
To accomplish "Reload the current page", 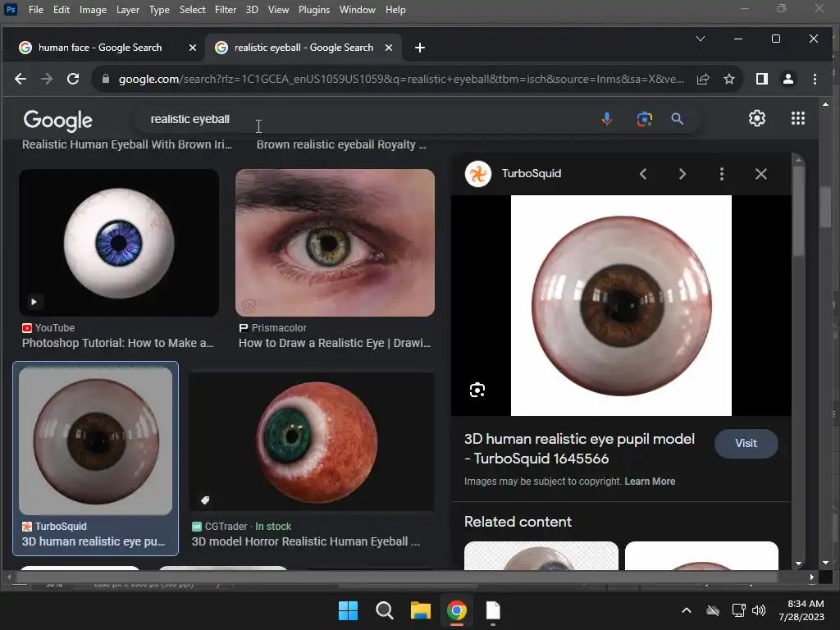I will (73, 80).
